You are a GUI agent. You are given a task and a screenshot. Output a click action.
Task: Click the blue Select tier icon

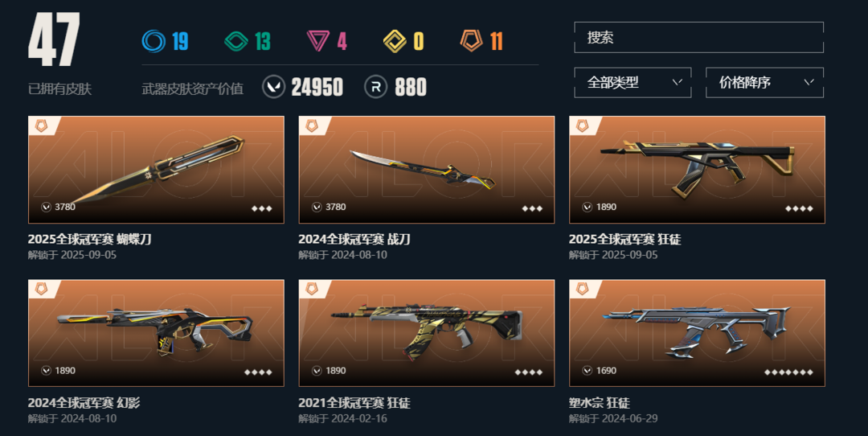[154, 41]
